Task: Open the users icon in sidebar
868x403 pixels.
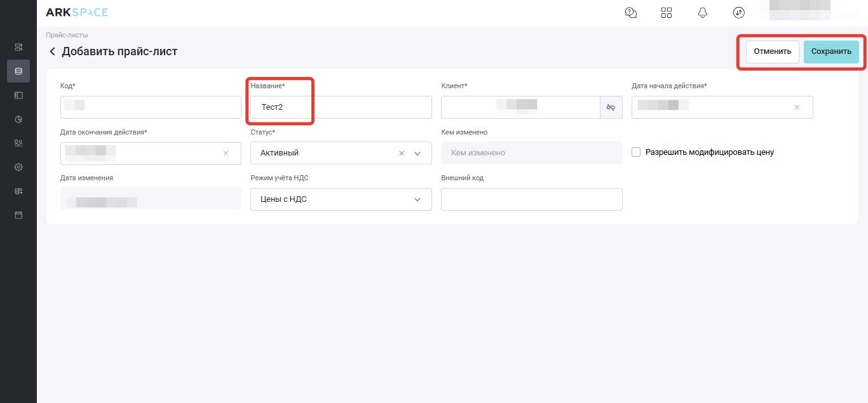Action: tap(18, 143)
